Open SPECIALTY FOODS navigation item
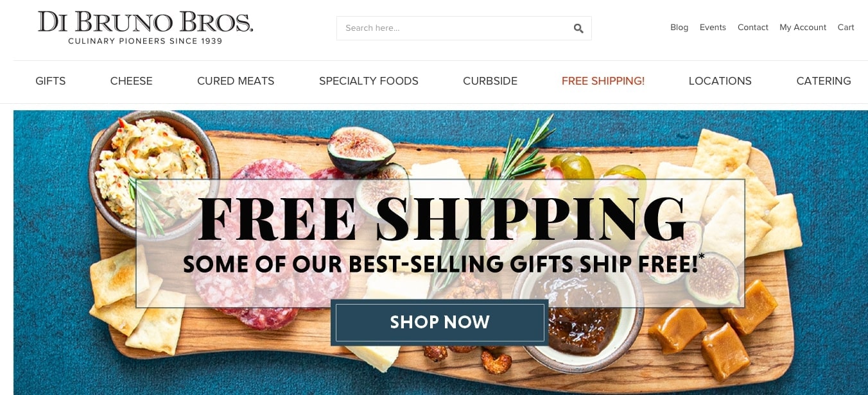 (369, 81)
